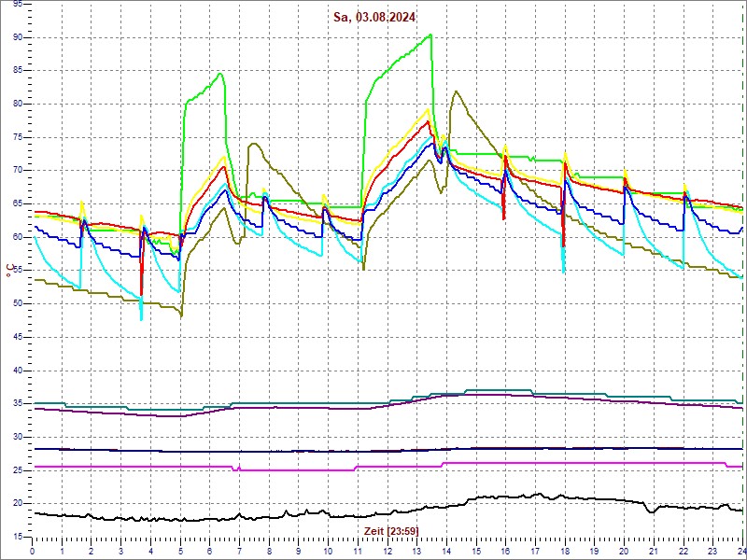
Task: Click the 50 value on the temperature axis
Action: tap(18, 303)
